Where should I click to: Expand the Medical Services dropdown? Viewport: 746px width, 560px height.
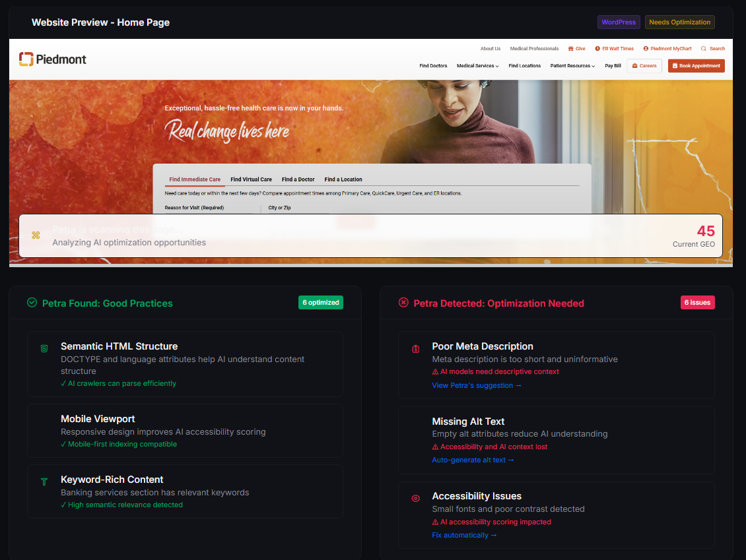click(x=478, y=65)
